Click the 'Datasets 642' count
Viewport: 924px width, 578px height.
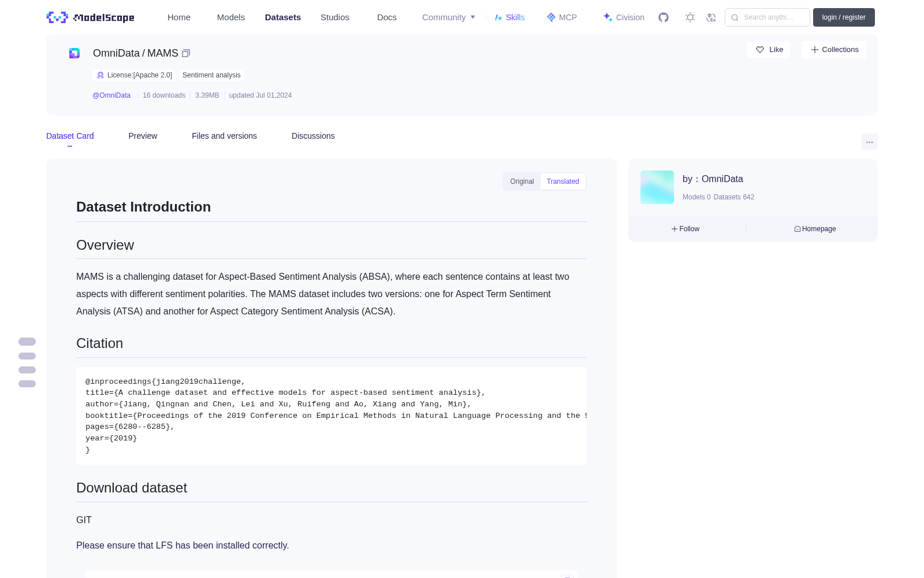tap(734, 197)
